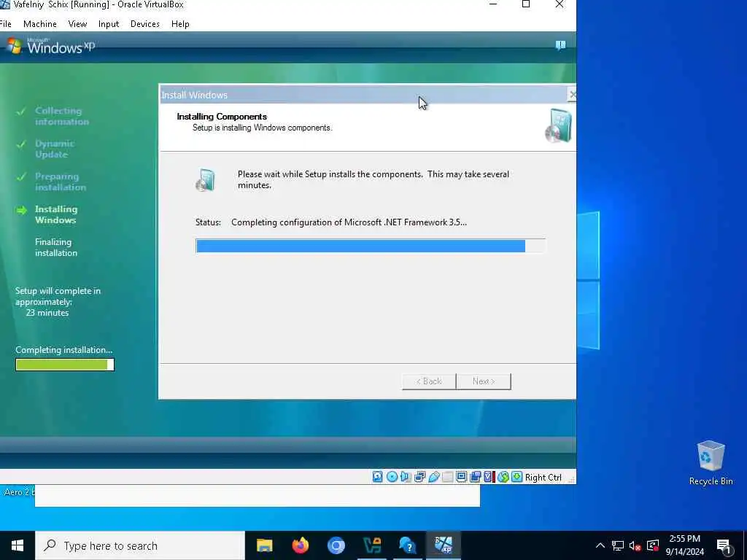Click the .NET Framework 3.5 status message
Screen dimensions: 747x560
(349, 222)
